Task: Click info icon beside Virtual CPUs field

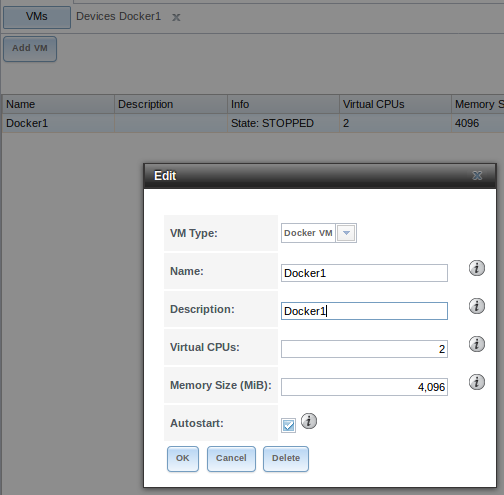Action: point(477,344)
